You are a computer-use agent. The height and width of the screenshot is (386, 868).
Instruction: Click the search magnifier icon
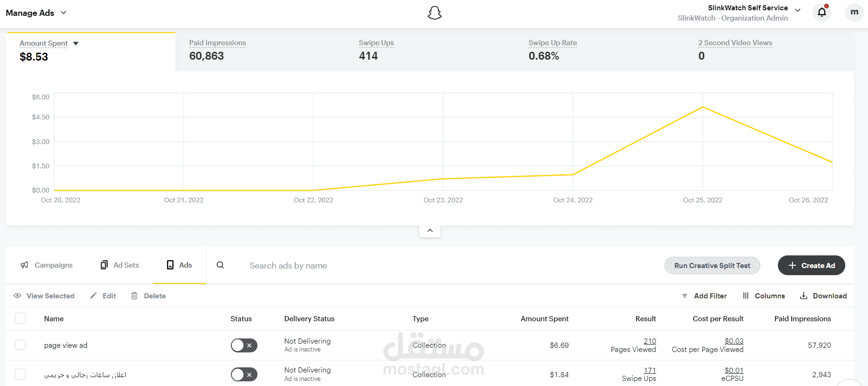click(x=220, y=265)
